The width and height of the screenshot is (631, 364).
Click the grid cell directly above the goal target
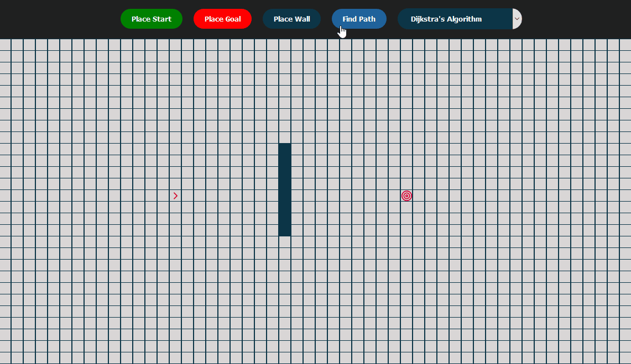tap(406, 184)
